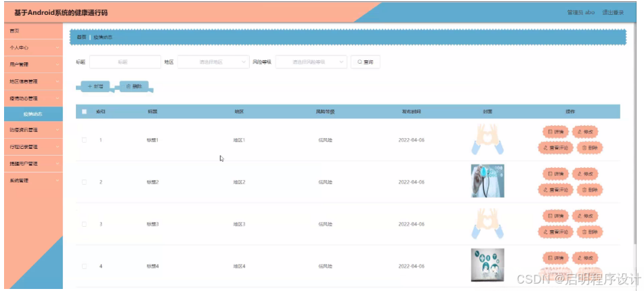Click the 新增 add button
The height and width of the screenshot is (291, 644).
pos(95,87)
